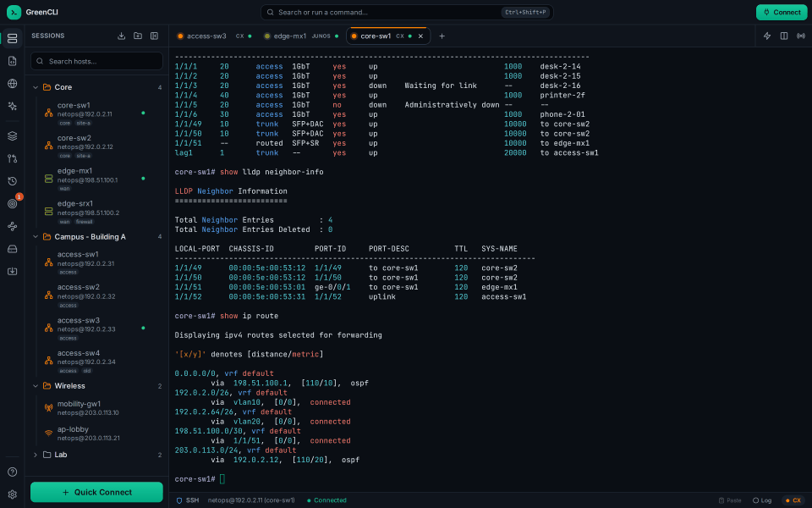This screenshot has width=812, height=508.
Task: Open the history clock sidebar icon
Action: [13, 181]
